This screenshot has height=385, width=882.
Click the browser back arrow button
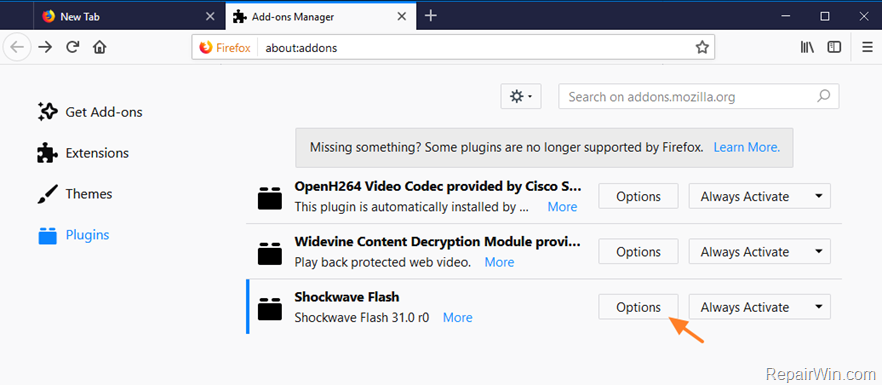[17, 47]
